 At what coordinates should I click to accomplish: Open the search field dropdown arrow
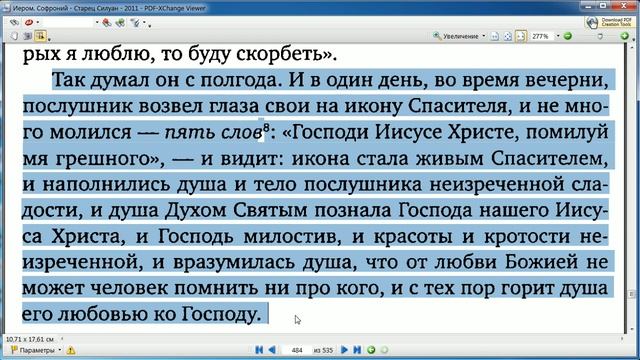click(x=97, y=22)
